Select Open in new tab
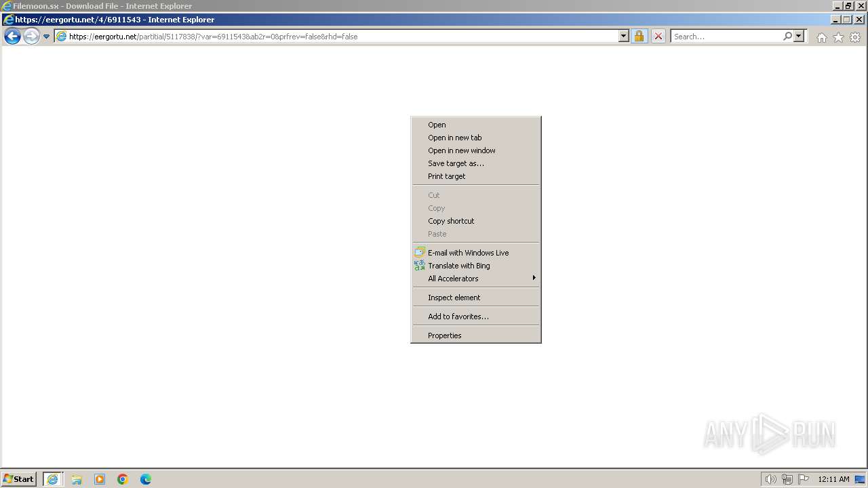Image resolution: width=868 pixels, height=488 pixels. click(475, 138)
